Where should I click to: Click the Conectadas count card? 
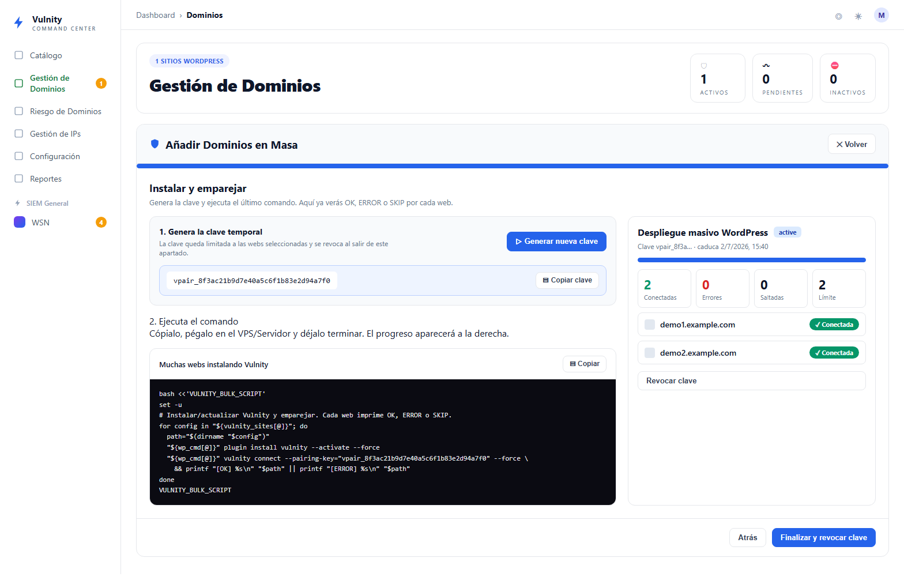click(x=664, y=288)
